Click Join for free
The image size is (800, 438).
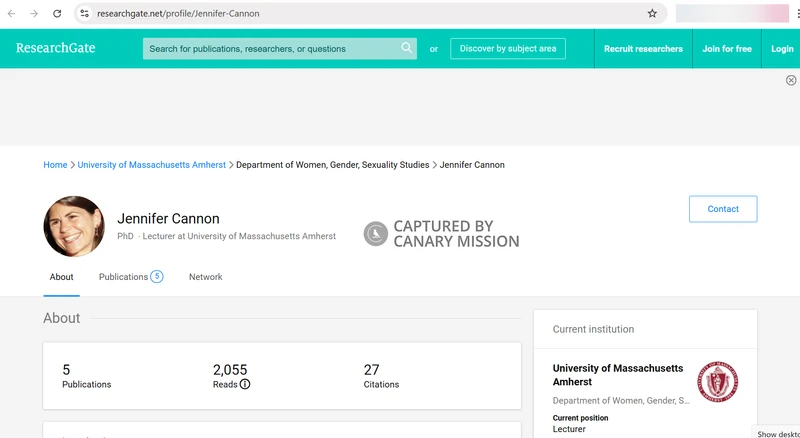(727, 48)
